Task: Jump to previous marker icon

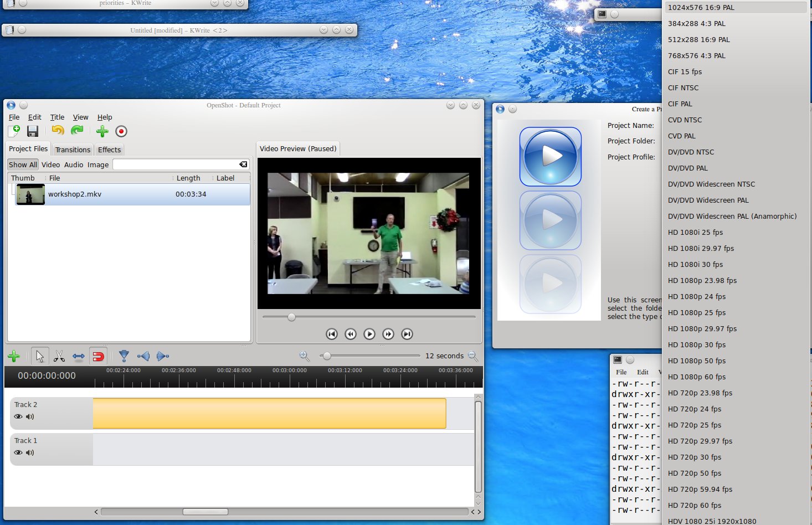Action: [143, 356]
